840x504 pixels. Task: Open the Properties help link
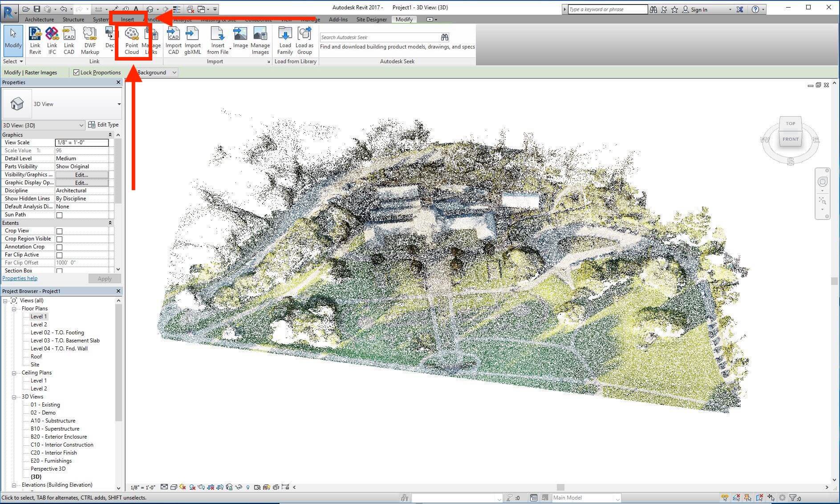coord(20,278)
